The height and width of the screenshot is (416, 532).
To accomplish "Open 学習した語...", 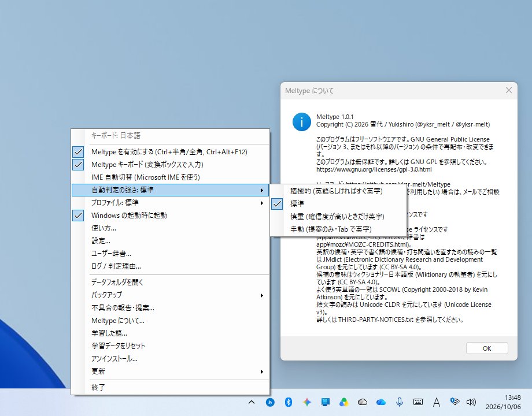I will pos(170,333).
